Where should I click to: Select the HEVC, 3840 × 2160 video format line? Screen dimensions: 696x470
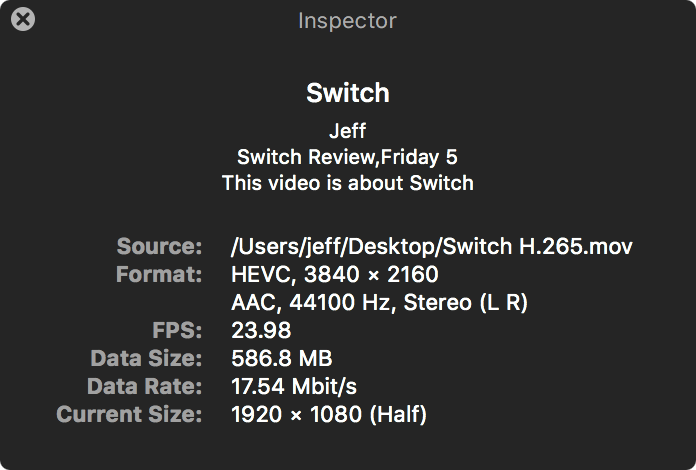coord(334,274)
